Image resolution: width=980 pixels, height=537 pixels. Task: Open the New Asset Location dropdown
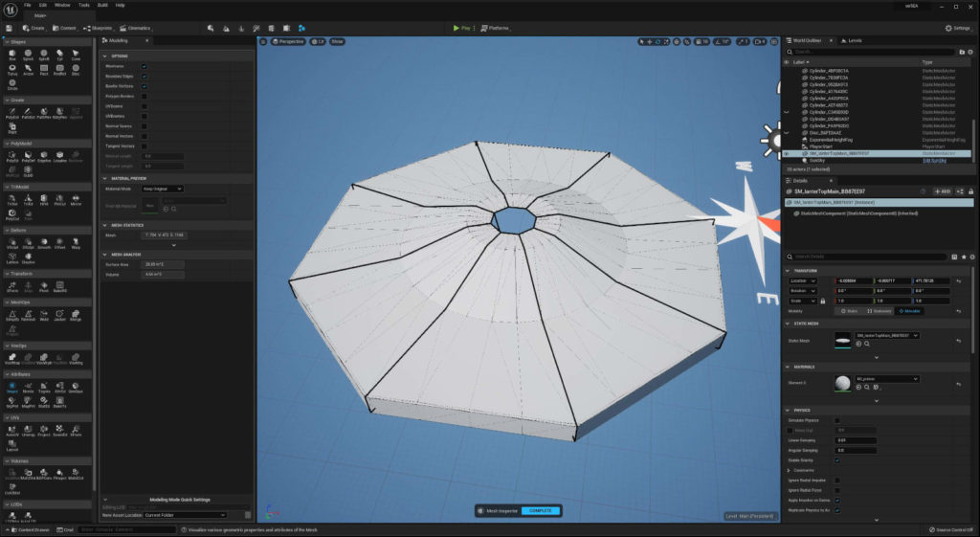(x=185, y=515)
